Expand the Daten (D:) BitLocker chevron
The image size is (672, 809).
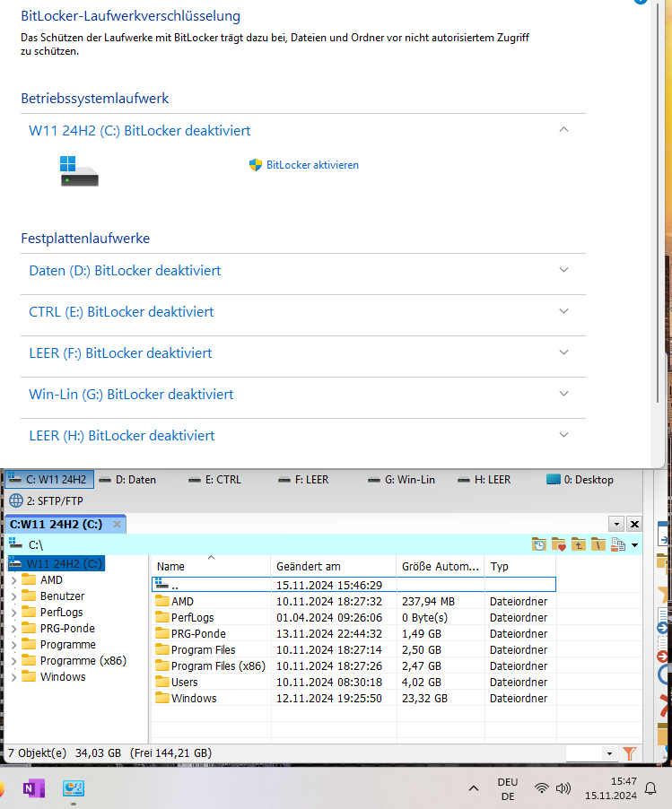point(563,270)
